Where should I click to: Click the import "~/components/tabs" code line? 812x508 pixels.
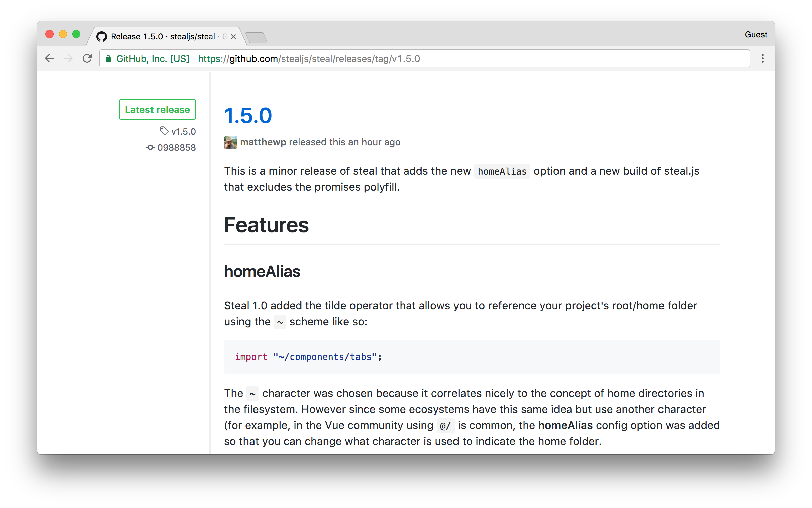coord(308,357)
